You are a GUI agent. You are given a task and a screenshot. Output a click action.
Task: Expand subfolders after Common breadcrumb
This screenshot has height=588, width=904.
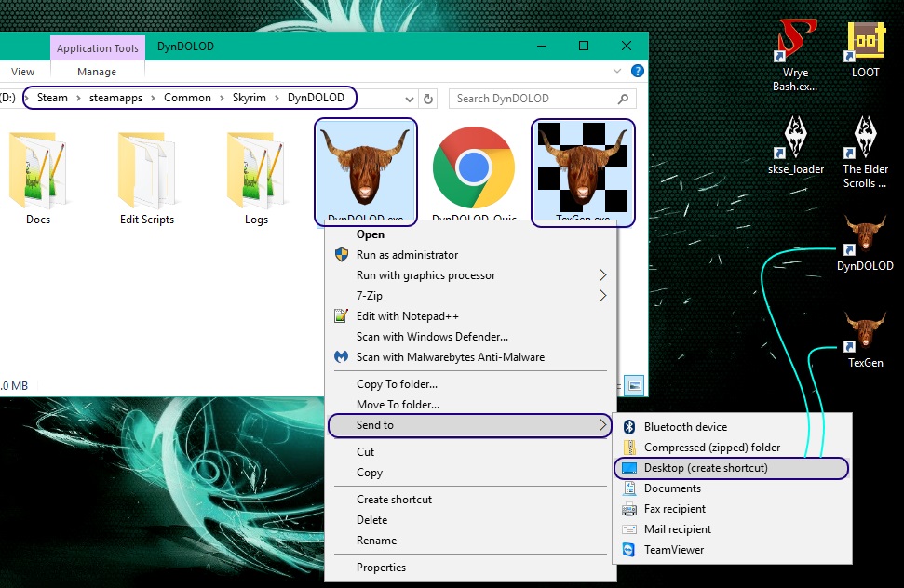(x=222, y=99)
